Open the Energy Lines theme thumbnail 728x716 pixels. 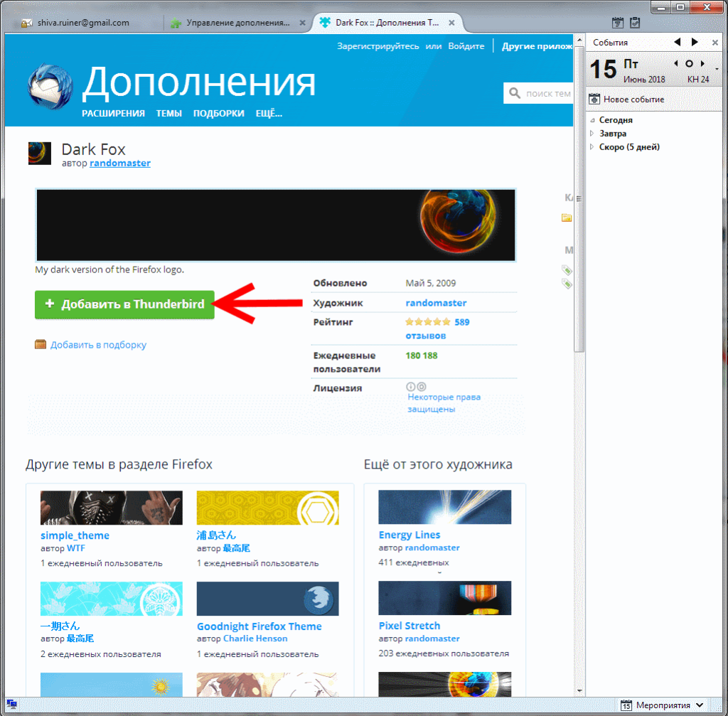pos(444,507)
